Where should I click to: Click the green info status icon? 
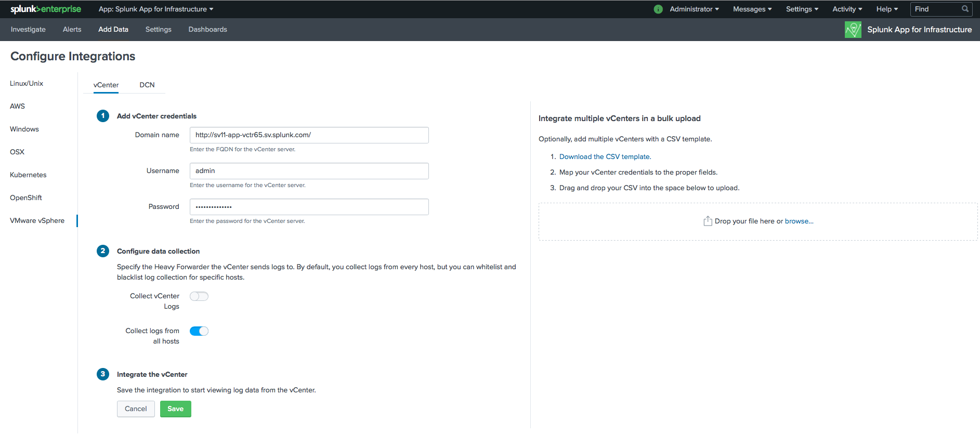(658, 9)
